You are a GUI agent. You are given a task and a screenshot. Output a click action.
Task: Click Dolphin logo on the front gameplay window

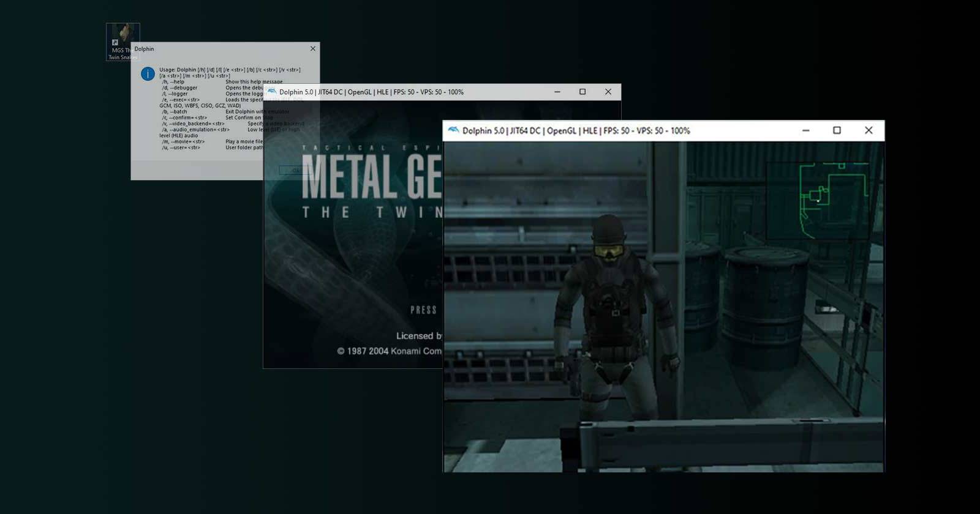(x=453, y=130)
